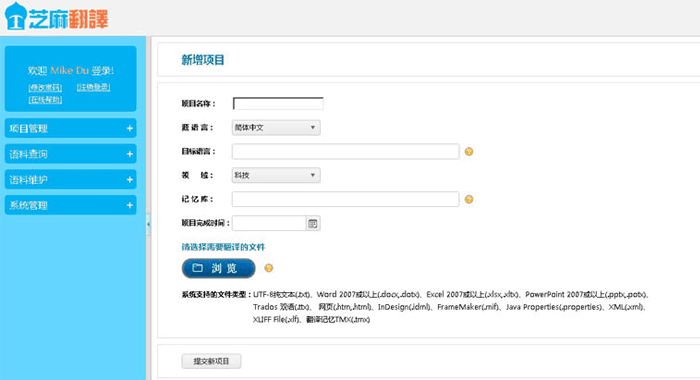Image resolution: width=700 pixels, height=380 pixels.
Task: Focus the 项目名称 input field
Action: (x=278, y=104)
